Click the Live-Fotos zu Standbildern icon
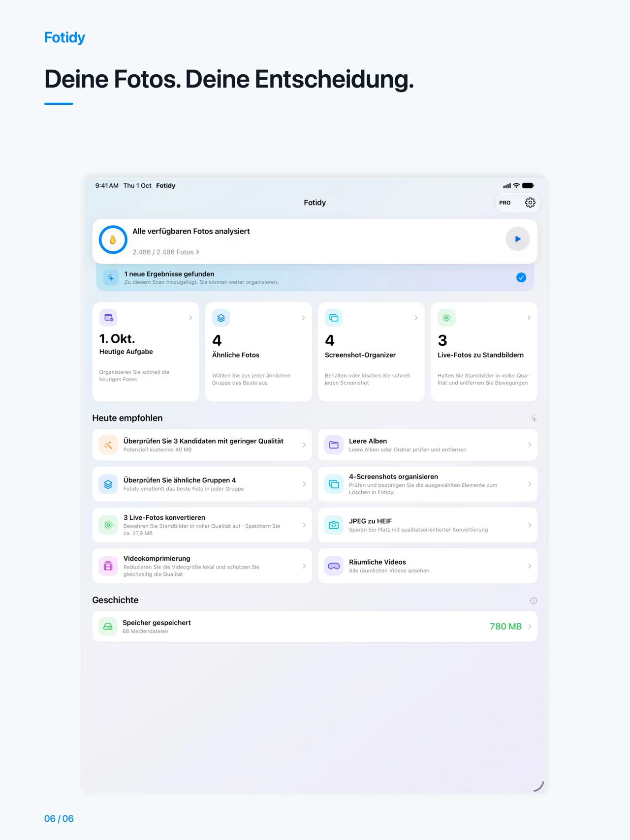 point(446,318)
